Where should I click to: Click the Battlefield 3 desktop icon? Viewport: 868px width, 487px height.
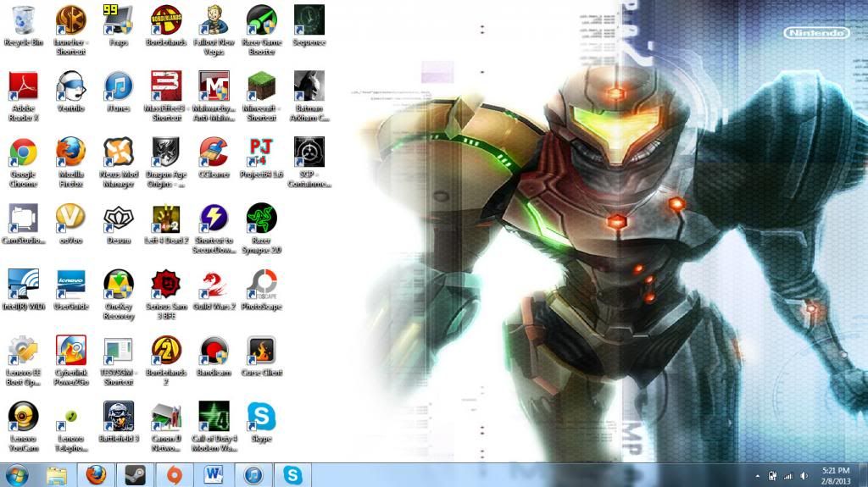118,416
